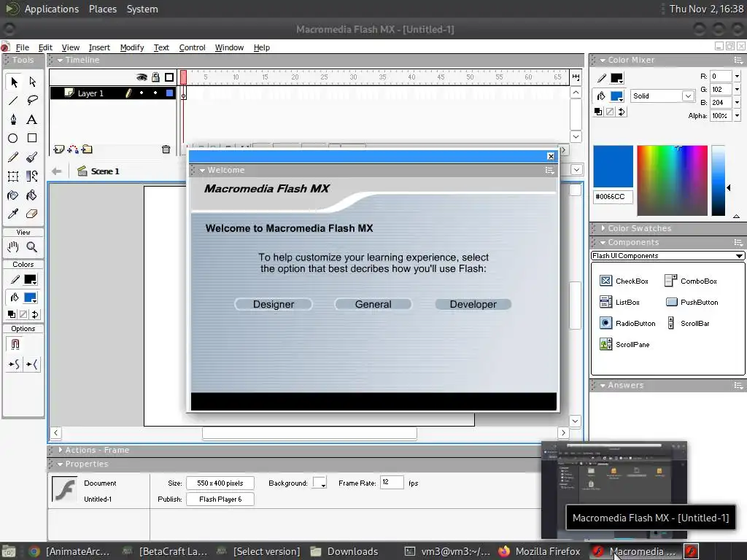Viewport: 747px width, 560px height.
Task: Expand the Actions - Frame panel
Action: (x=60, y=450)
